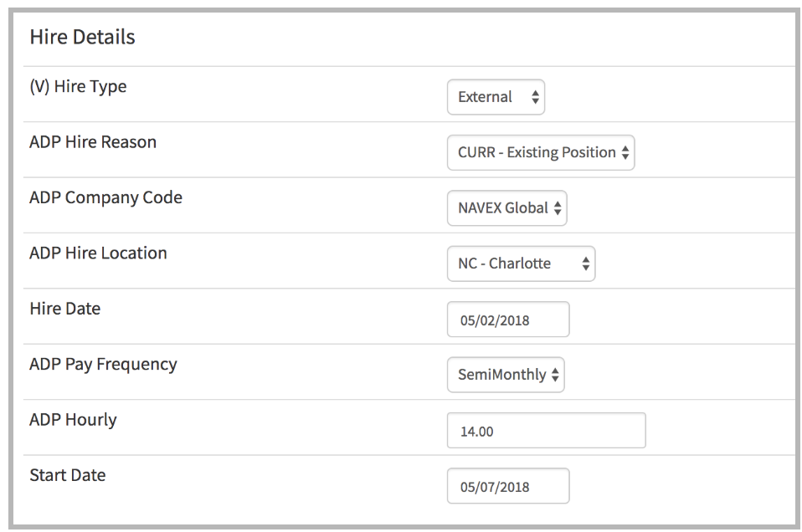Screen dimensions: 802x532
Task: Click the Hire Details section header
Action: [80, 37]
